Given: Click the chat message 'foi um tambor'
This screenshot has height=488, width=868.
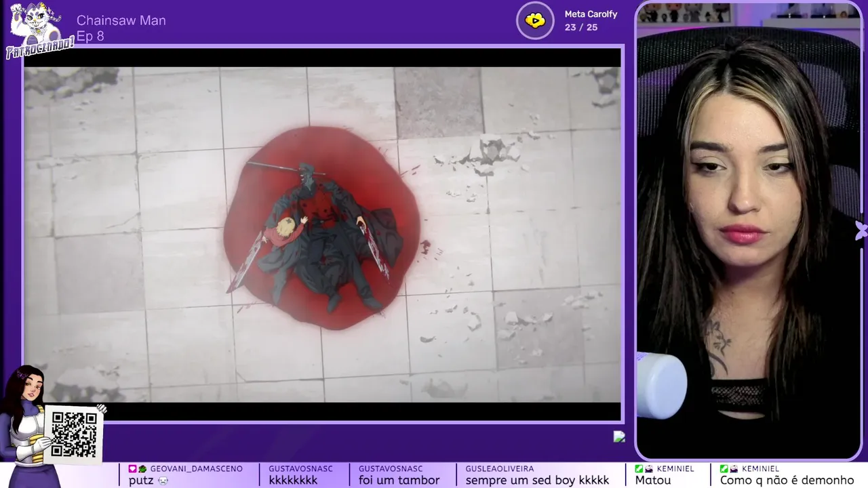Looking at the screenshot, I should (399, 481).
